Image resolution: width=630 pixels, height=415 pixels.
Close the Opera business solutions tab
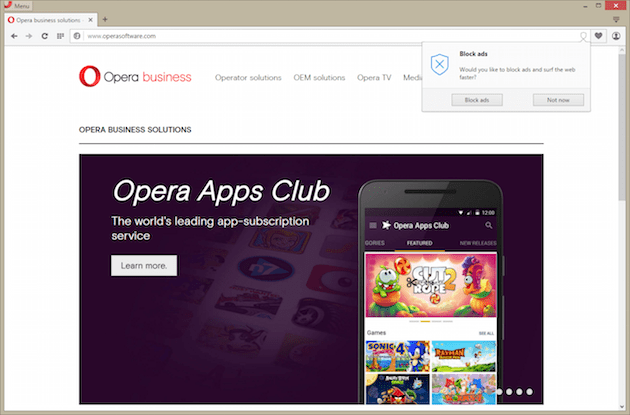point(90,20)
